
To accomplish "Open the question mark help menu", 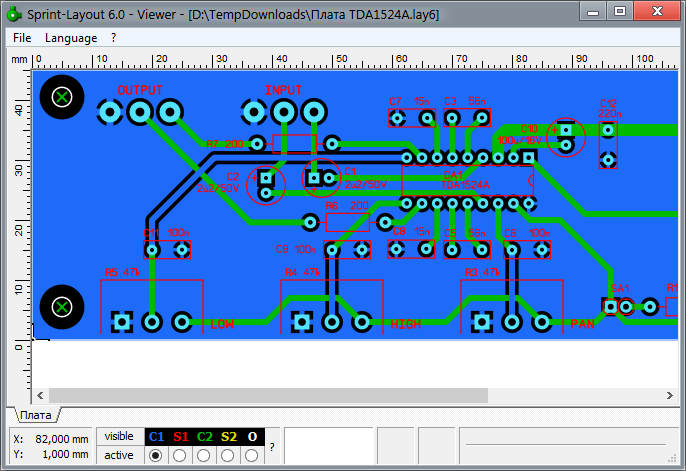I will 114,38.
